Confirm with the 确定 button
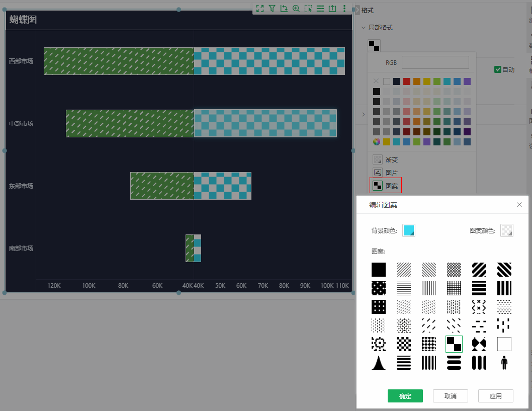This screenshot has width=532, height=411. point(405,396)
